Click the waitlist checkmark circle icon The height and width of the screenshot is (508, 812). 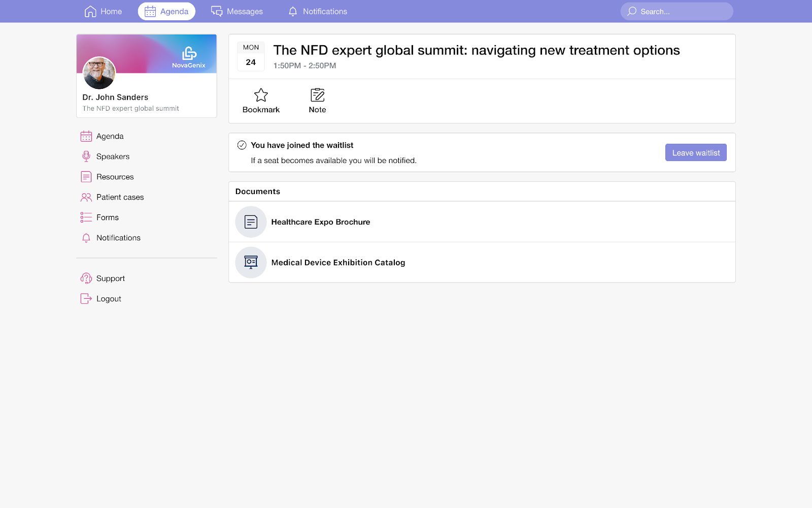[242, 145]
